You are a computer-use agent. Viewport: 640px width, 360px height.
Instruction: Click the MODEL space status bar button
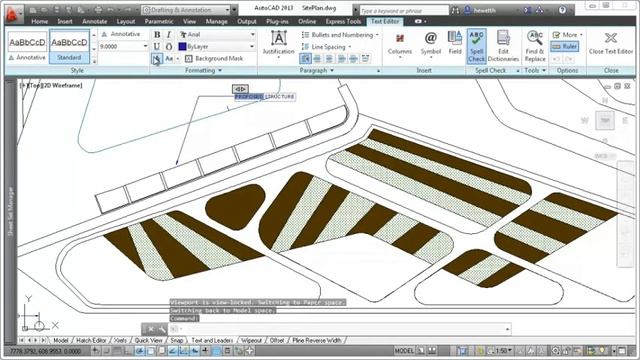(404, 351)
